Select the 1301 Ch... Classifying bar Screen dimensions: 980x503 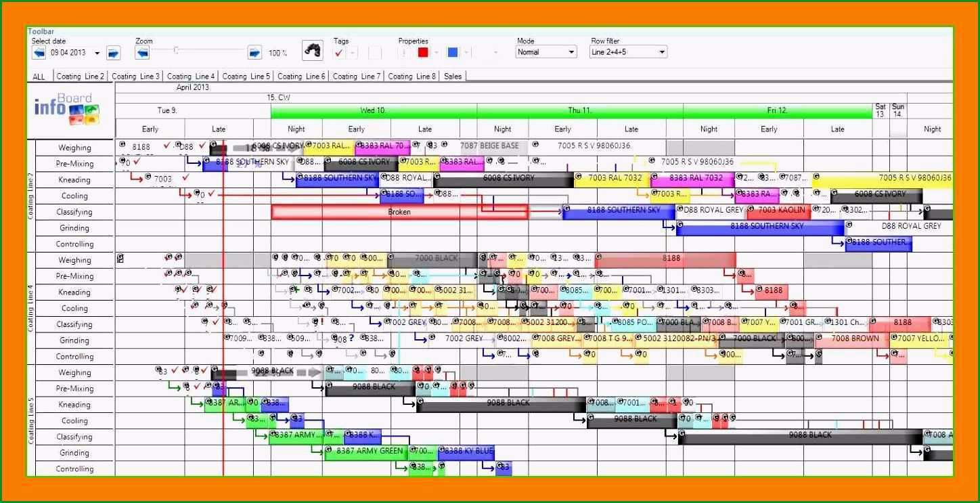(x=847, y=324)
